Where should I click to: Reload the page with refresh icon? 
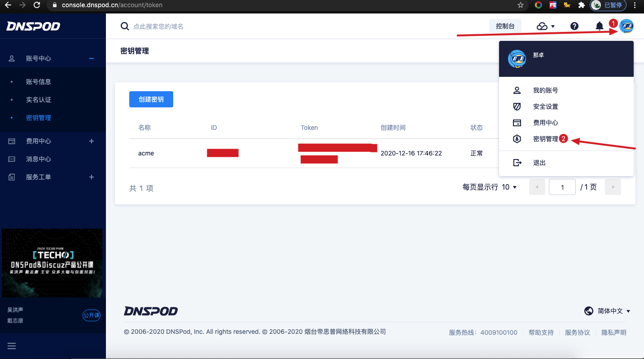[37, 5]
